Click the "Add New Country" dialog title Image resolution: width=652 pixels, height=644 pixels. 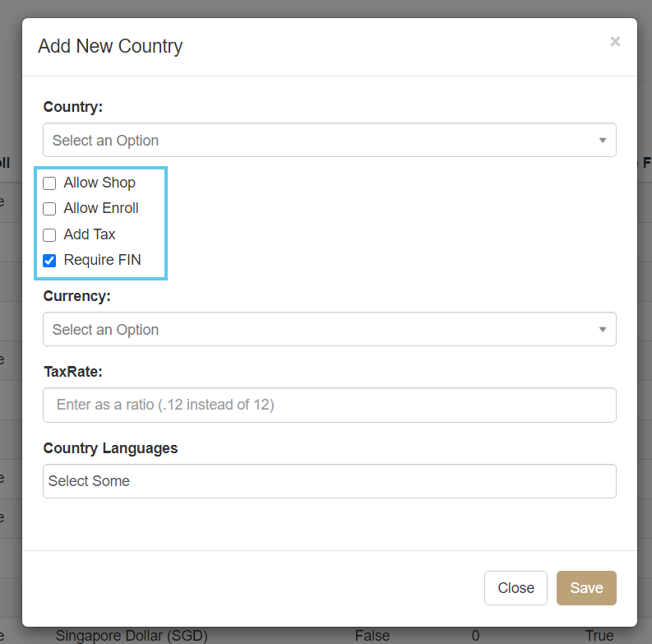110,46
